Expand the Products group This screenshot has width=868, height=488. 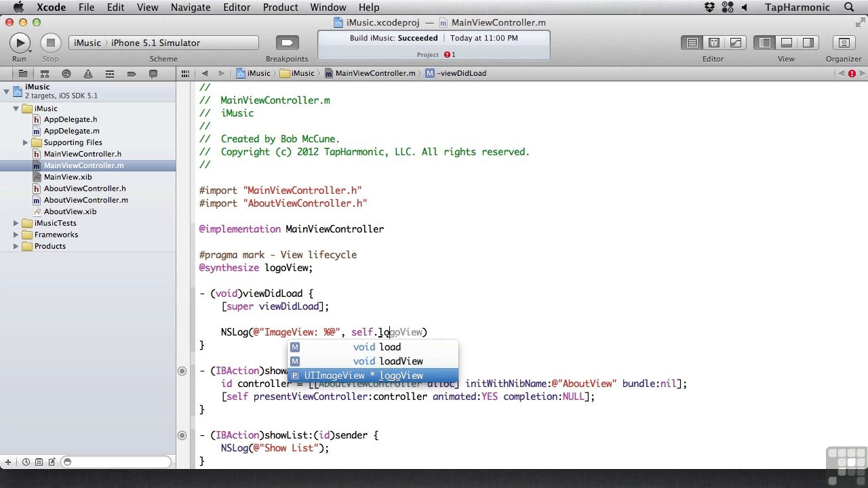point(16,246)
